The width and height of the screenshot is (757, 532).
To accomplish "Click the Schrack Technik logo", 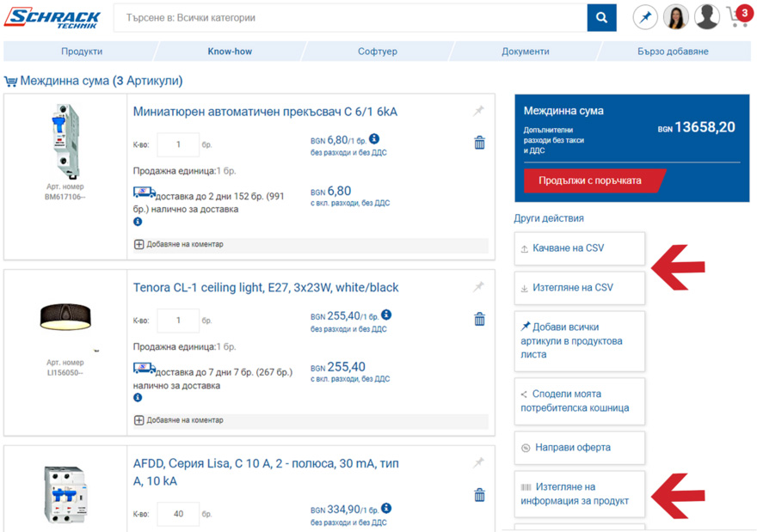I will (52, 18).
